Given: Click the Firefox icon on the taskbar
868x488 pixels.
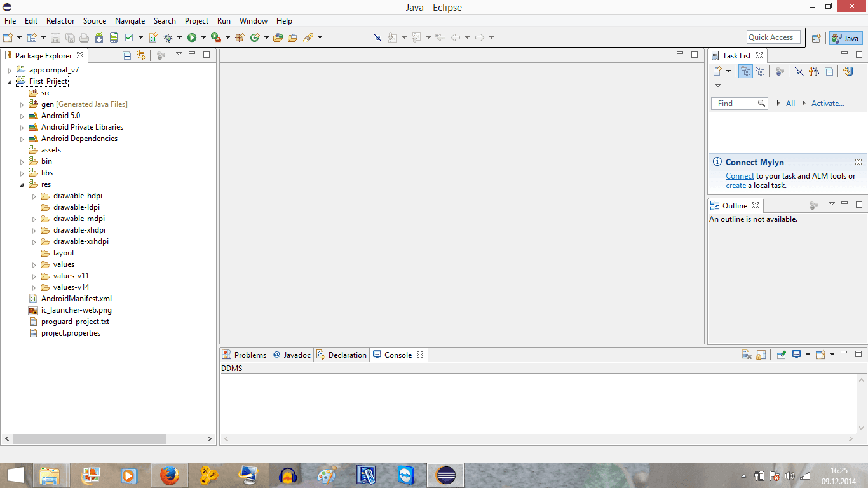Looking at the screenshot, I should (x=170, y=475).
